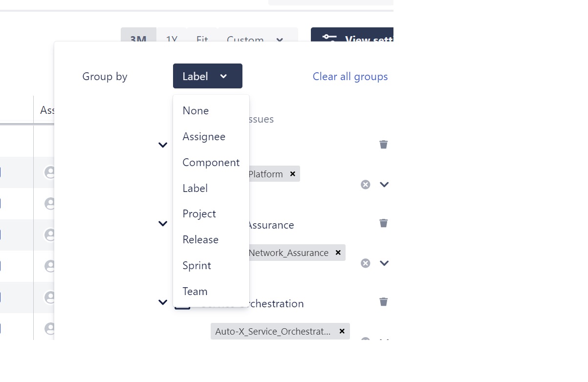Remove the Network_Assurance label chip
The height and width of the screenshot is (382, 588).
click(338, 253)
